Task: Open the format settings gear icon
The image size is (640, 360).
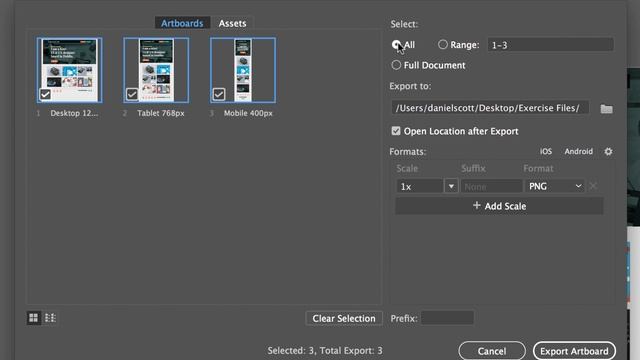Action: [608, 151]
